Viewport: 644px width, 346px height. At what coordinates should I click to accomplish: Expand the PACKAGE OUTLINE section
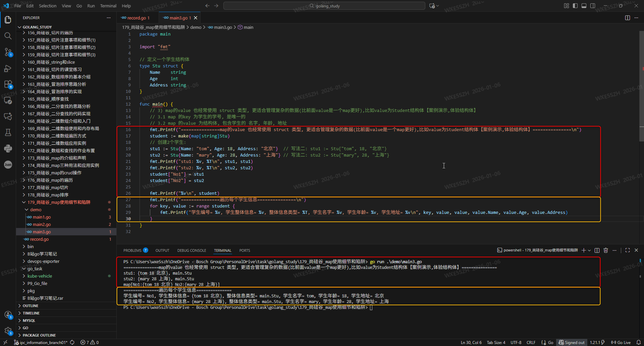pyautogui.click(x=66, y=335)
